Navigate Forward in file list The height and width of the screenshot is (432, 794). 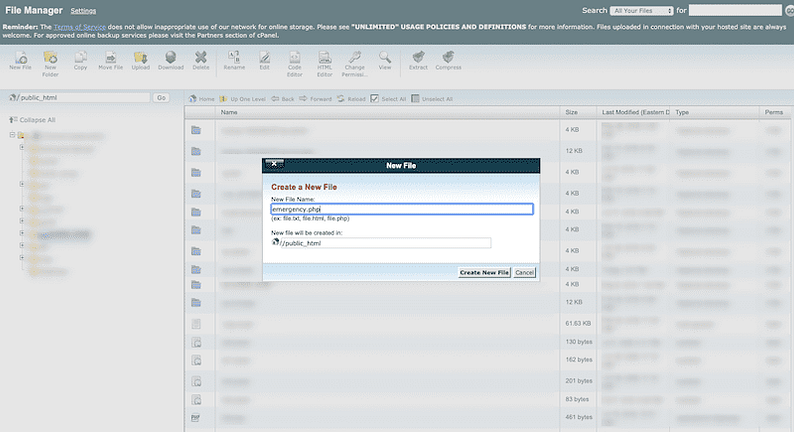[x=315, y=99]
